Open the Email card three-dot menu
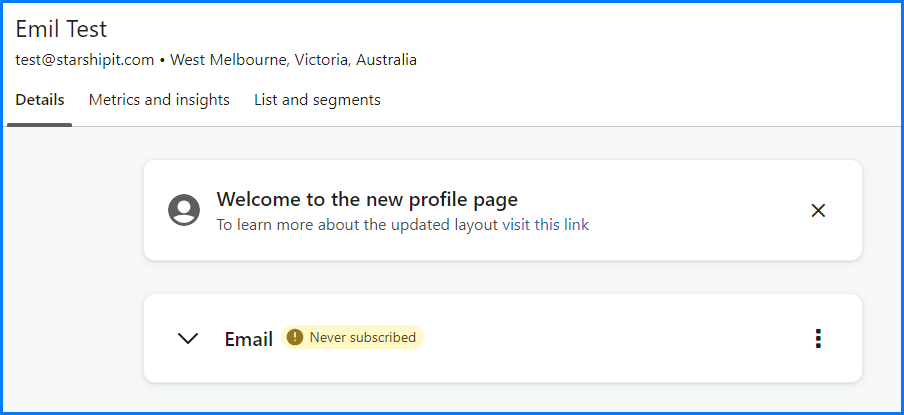This screenshot has width=904, height=415. pos(818,338)
